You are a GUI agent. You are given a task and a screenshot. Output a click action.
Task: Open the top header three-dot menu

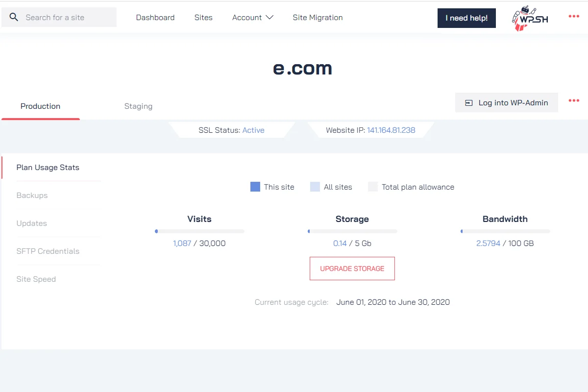573,17
